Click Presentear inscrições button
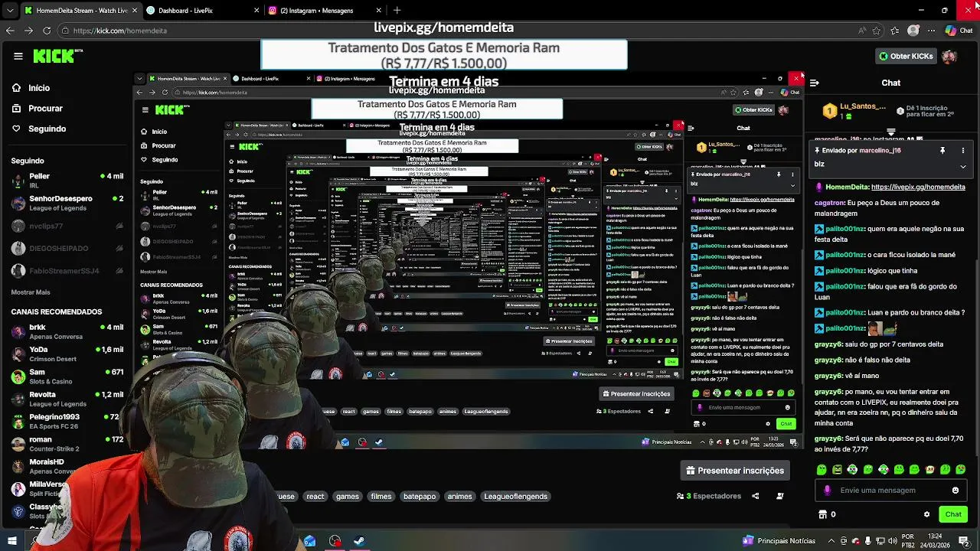The width and height of the screenshot is (980, 551). (x=735, y=471)
